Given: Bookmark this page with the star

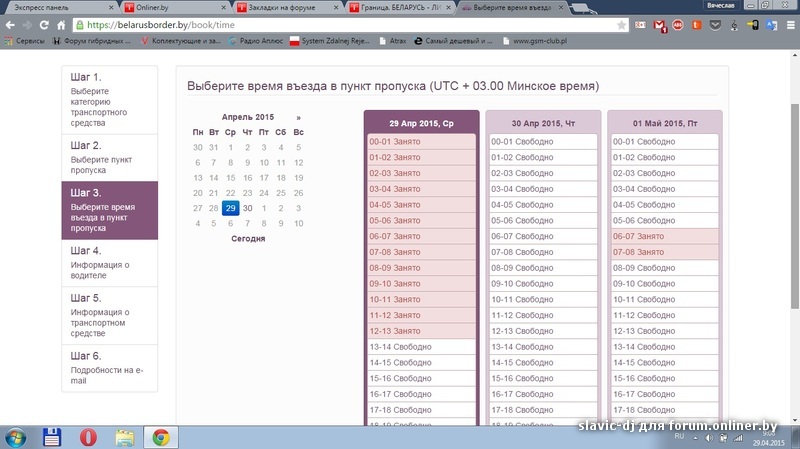Looking at the screenshot, I should click(x=621, y=25).
